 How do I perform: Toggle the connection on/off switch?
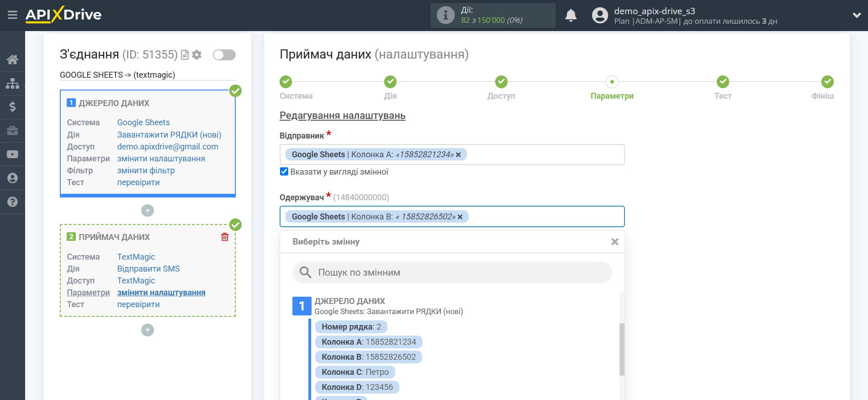224,55
